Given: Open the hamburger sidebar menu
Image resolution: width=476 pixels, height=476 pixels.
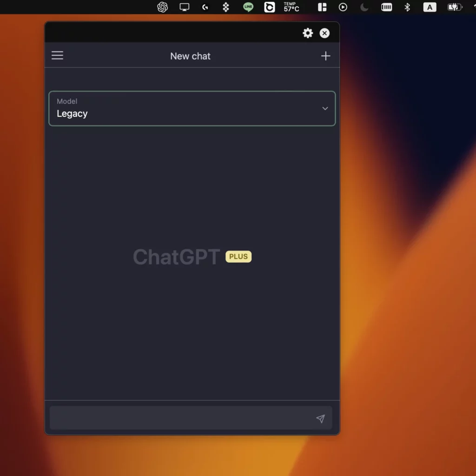Looking at the screenshot, I should (x=57, y=55).
